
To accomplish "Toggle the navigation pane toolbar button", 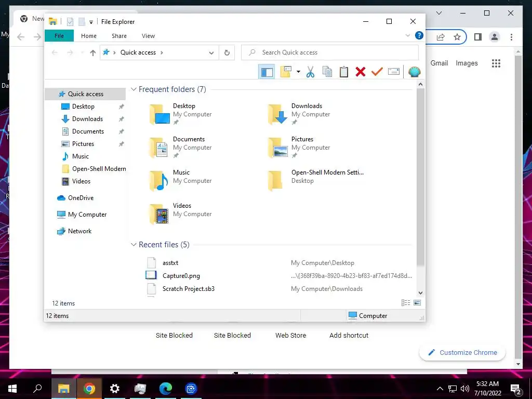I will click(x=267, y=72).
